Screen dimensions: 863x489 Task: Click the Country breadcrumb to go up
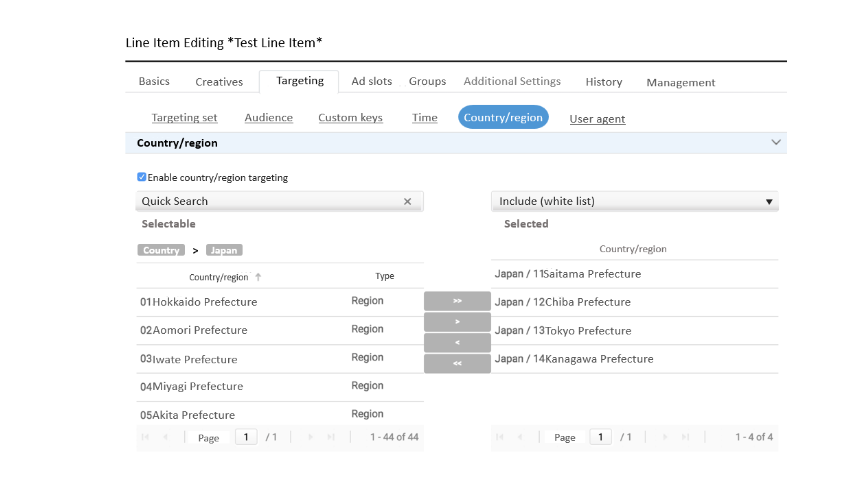161,250
